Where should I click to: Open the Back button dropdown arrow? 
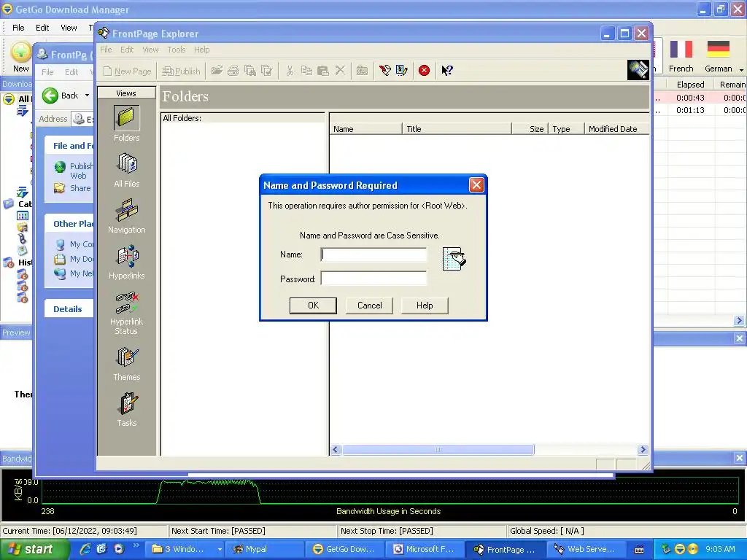tap(88, 96)
